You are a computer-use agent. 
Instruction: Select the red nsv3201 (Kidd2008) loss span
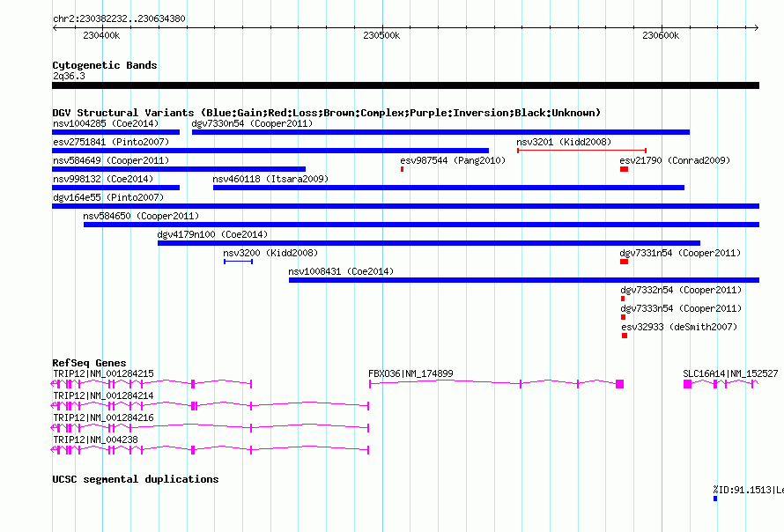pyautogui.click(x=581, y=151)
